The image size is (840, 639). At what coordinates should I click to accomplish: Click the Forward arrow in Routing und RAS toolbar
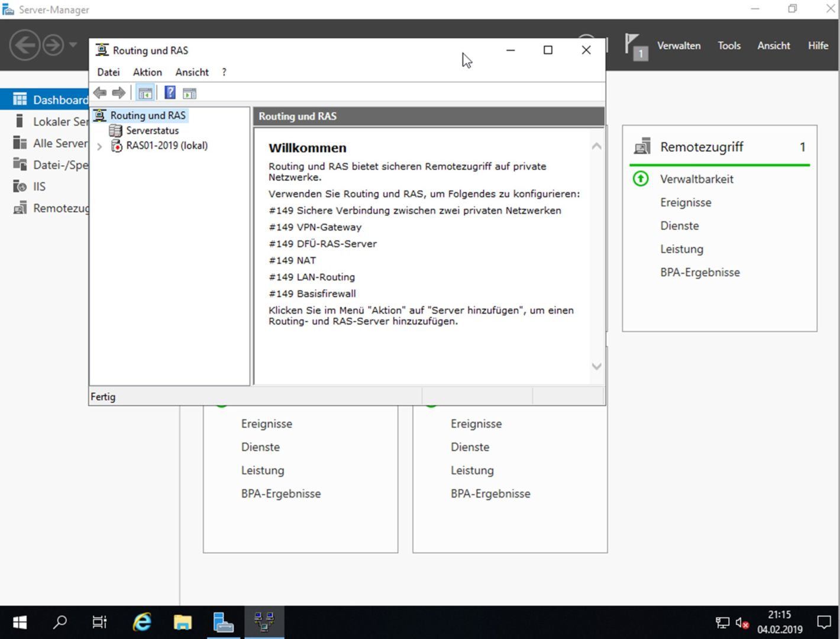point(119,93)
